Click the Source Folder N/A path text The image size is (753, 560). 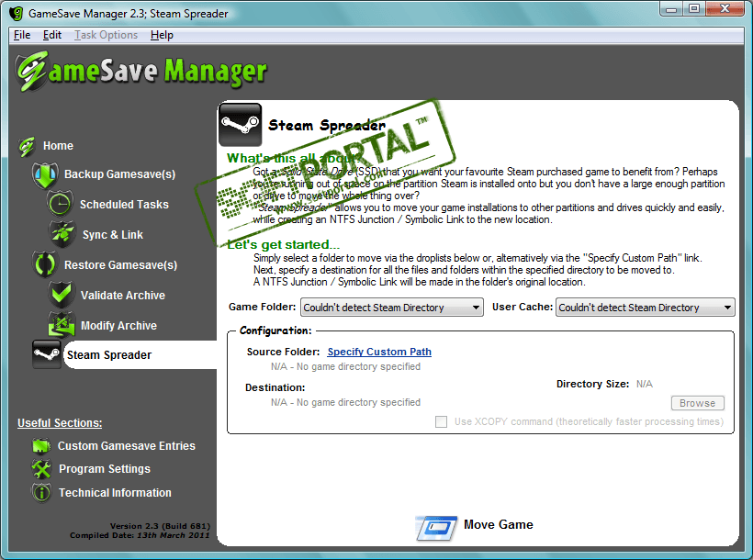tap(346, 366)
